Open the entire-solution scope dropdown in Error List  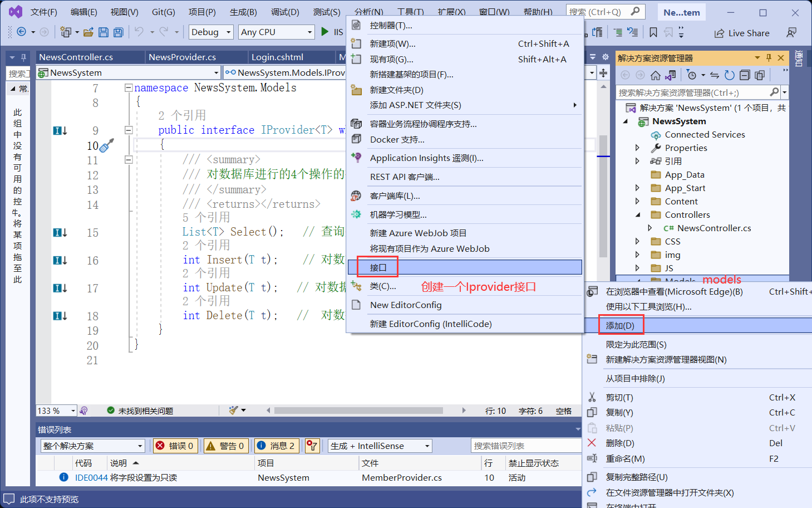pyautogui.click(x=93, y=446)
